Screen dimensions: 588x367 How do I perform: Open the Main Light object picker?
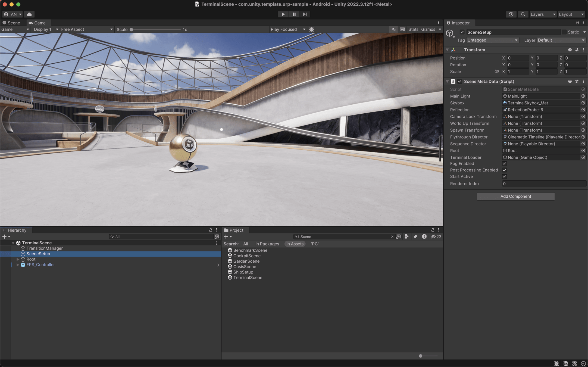pos(583,96)
